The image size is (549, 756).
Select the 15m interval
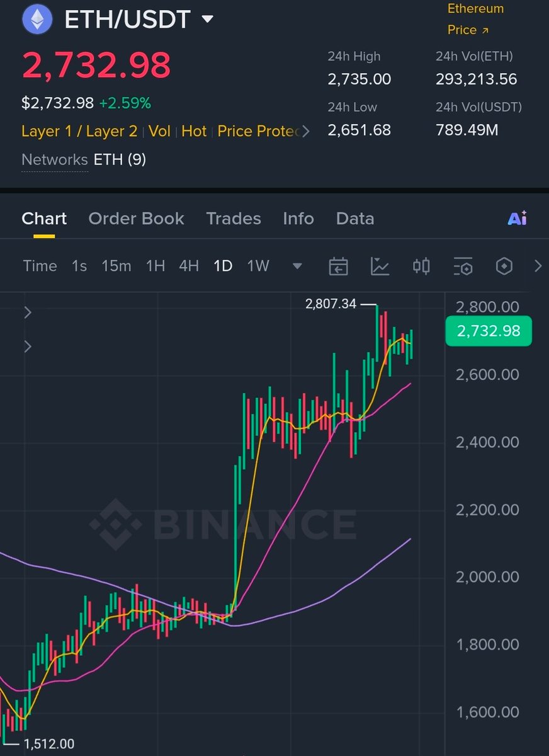pyautogui.click(x=116, y=266)
